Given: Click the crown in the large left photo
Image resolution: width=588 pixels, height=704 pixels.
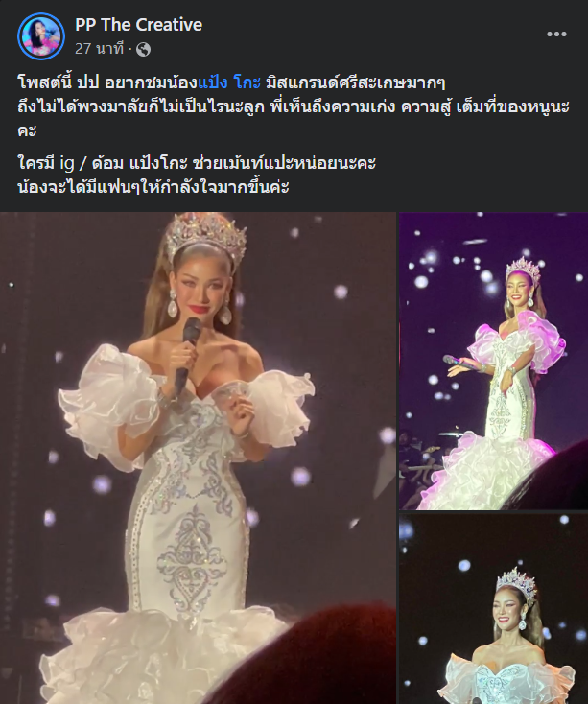Looking at the screenshot, I should pos(206,237).
